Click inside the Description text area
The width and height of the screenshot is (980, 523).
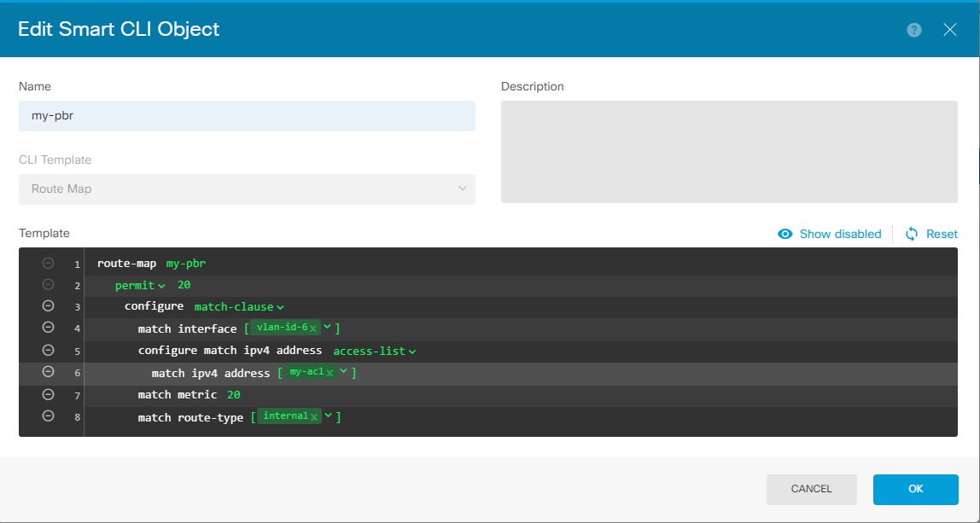click(729, 152)
